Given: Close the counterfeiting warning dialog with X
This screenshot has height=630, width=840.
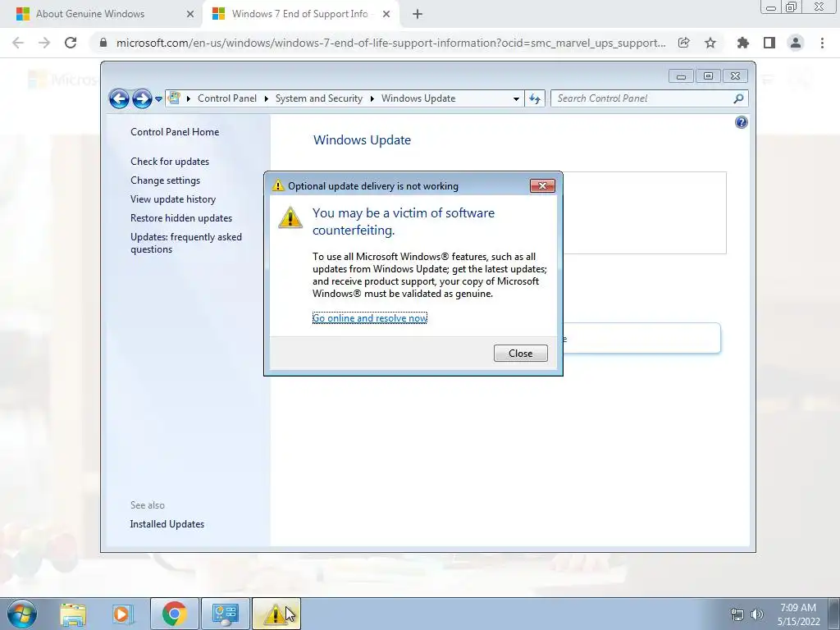Looking at the screenshot, I should (542, 186).
